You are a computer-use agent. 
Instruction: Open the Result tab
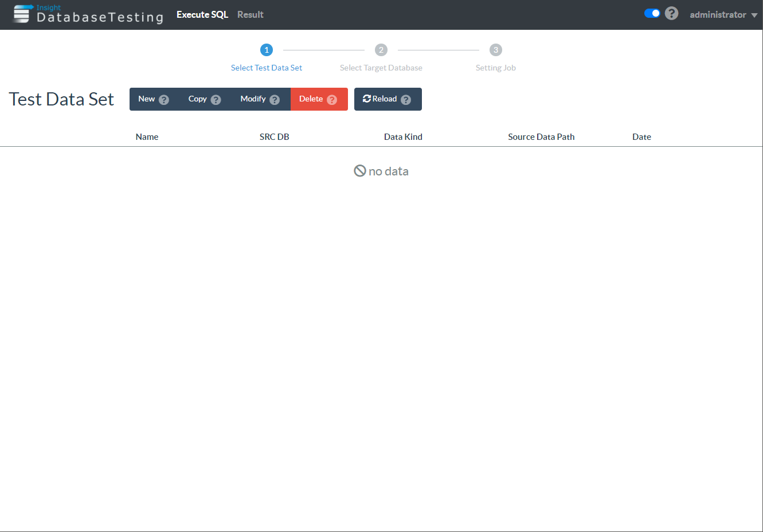tap(251, 14)
